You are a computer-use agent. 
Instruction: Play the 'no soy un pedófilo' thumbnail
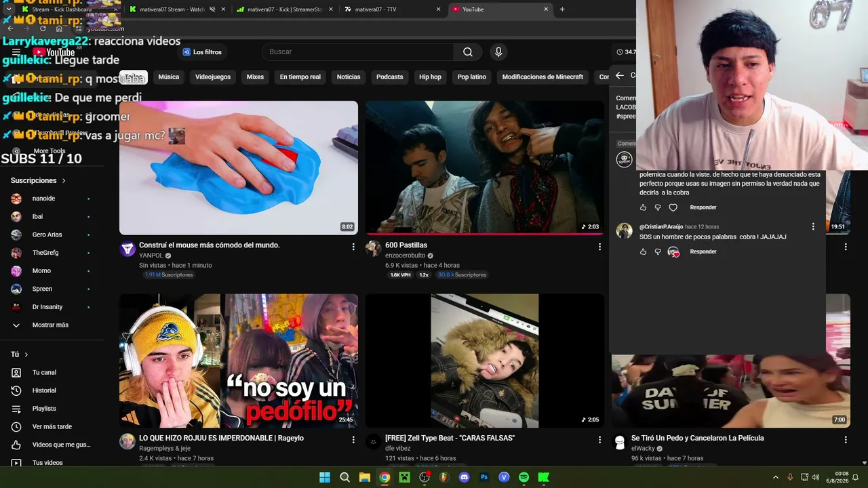(x=239, y=361)
